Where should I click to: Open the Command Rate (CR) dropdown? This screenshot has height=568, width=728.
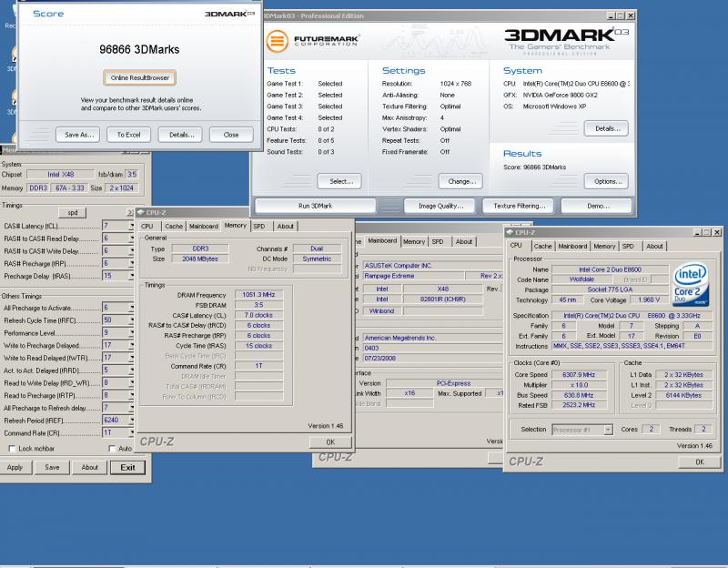(131, 432)
